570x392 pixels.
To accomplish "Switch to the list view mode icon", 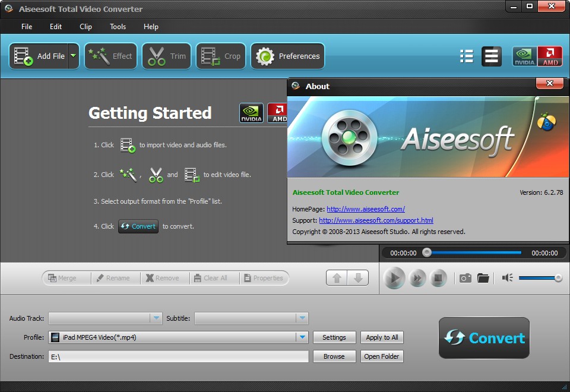I will coord(467,56).
